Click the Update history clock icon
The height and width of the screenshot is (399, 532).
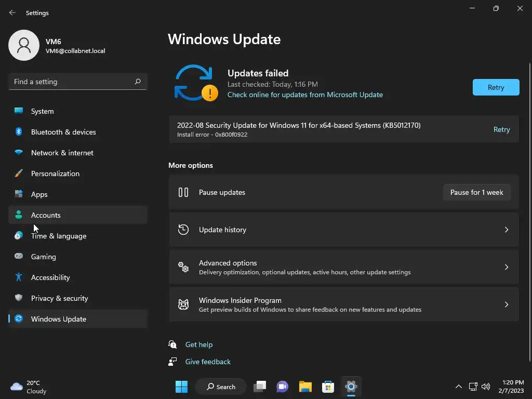[x=183, y=230]
